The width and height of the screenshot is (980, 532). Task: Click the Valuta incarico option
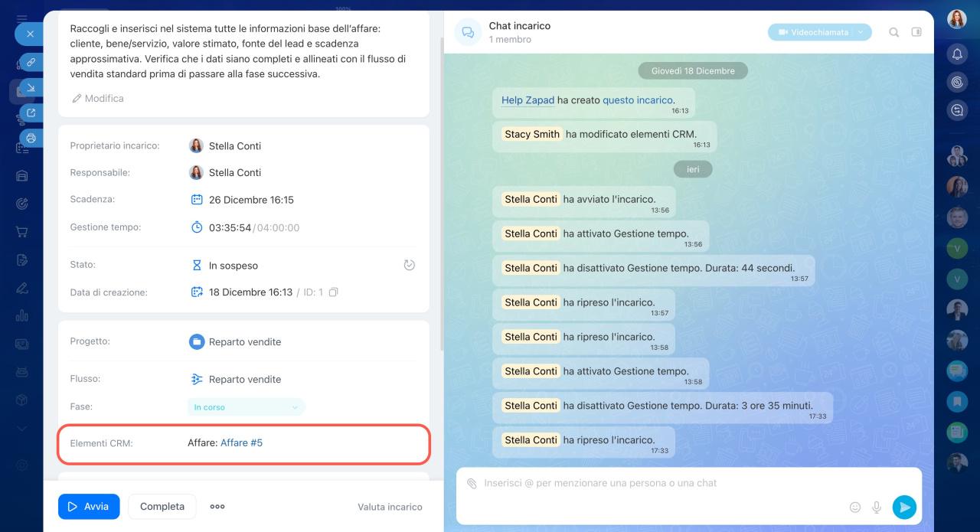pyautogui.click(x=390, y=507)
